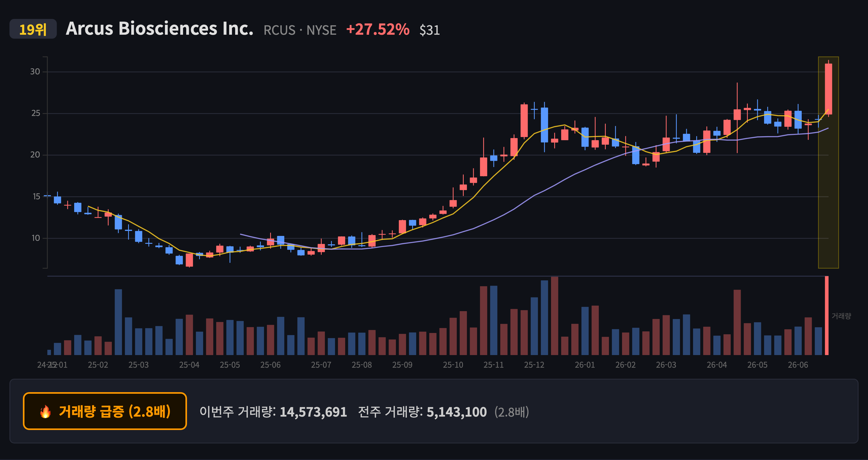Viewport: 868px width, 460px height.
Task: Select the 이번주 거래량 value 14,573,691
Action: click(313, 412)
